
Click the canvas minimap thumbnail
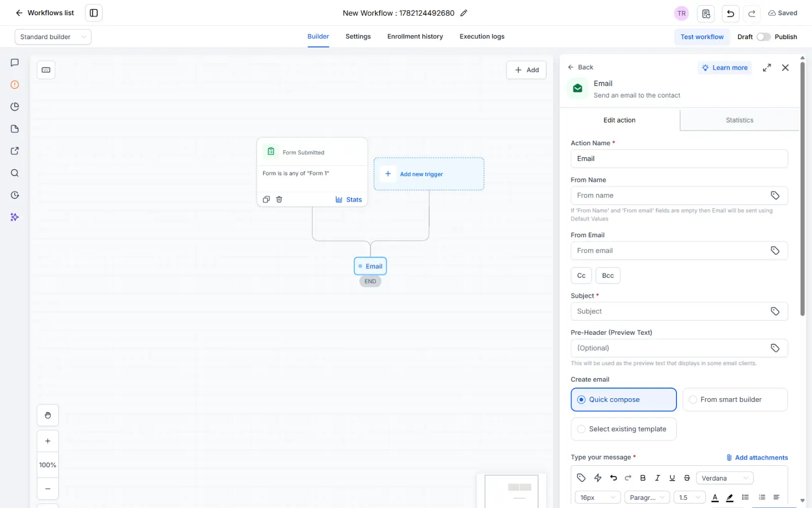point(512,491)
